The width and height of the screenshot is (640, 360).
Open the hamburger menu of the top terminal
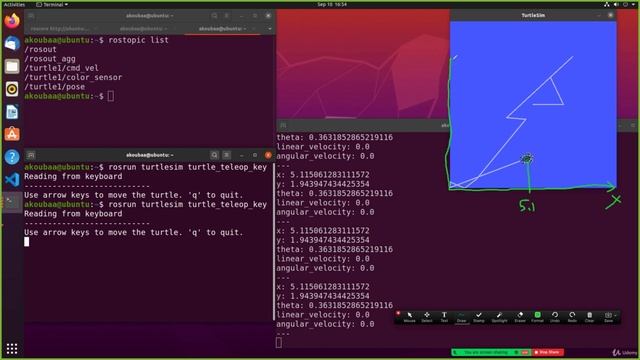pos(227,16)
